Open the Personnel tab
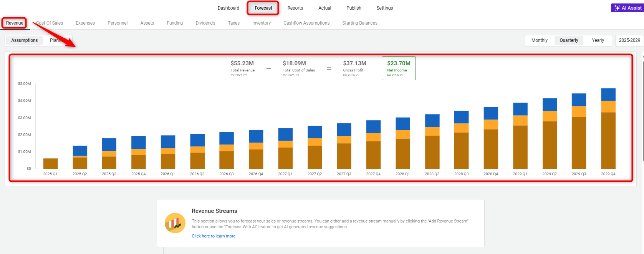The height and width of the screenshot is (254, 644). [x=118, y=23]
